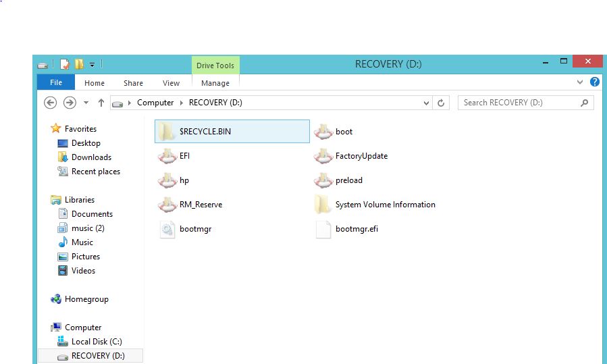Switch to the View ribbon tab
This screenshot has width=607, height=364.
(171, 83)
